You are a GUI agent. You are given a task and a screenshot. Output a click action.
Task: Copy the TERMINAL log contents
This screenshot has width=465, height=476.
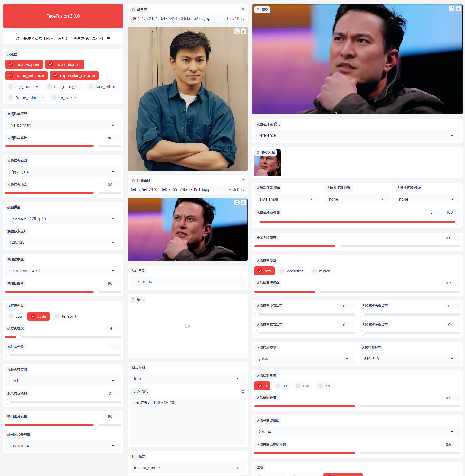pyautogui.click(x=243, y=391)
